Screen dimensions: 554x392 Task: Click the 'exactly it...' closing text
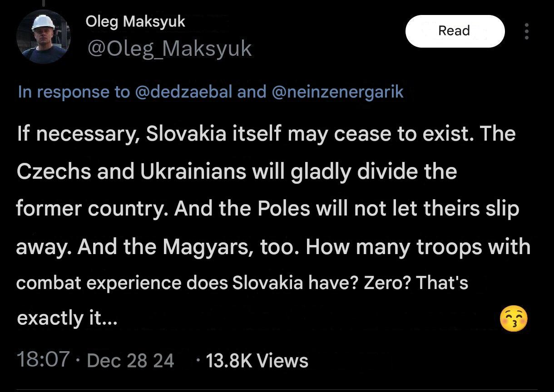coord(67,318)
